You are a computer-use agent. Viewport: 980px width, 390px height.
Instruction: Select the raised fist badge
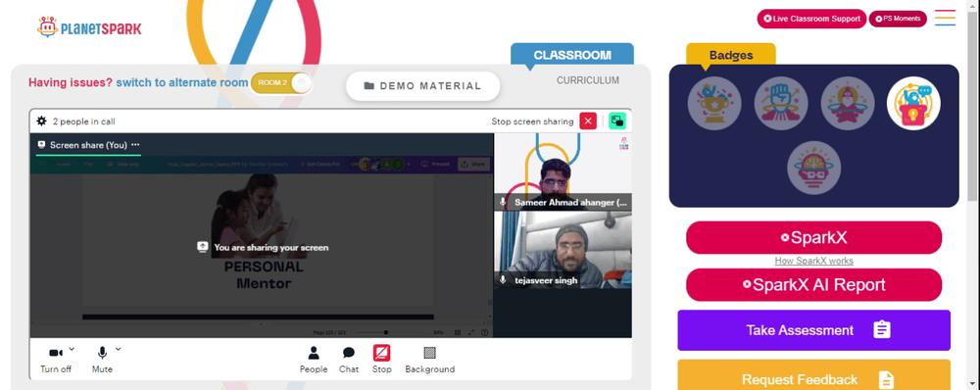pyautogui.click(x=781, y=104)
